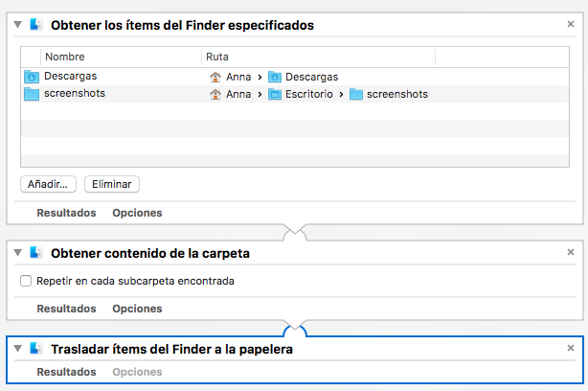
Task: Click the Añadir… button
Action: pyautogui.click(x=48, y=183)
